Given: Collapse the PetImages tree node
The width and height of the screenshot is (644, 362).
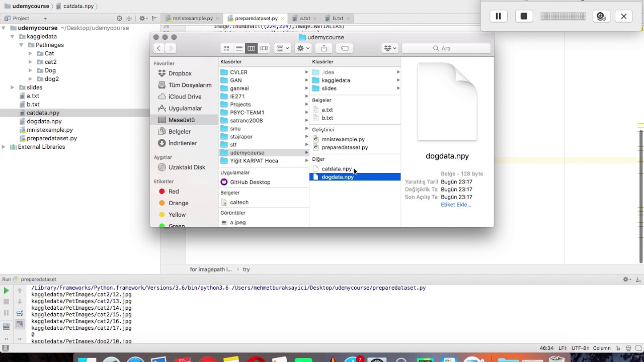Looking at the screenshot, I should (21, 45).
